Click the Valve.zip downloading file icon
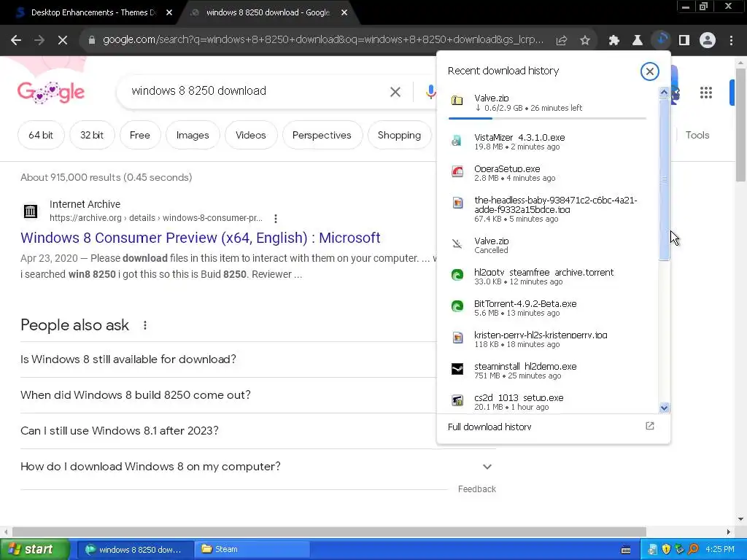This screenshot has width=747, height=560. (x=457, y=100)
